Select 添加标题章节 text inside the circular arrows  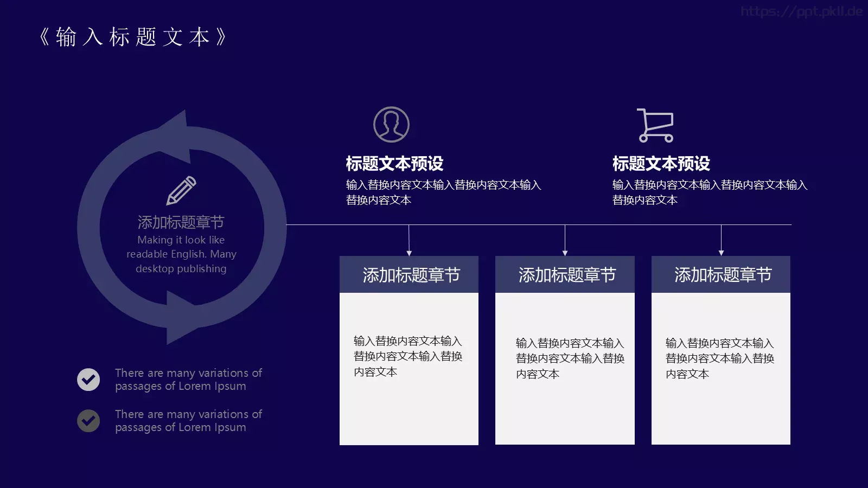181,222
